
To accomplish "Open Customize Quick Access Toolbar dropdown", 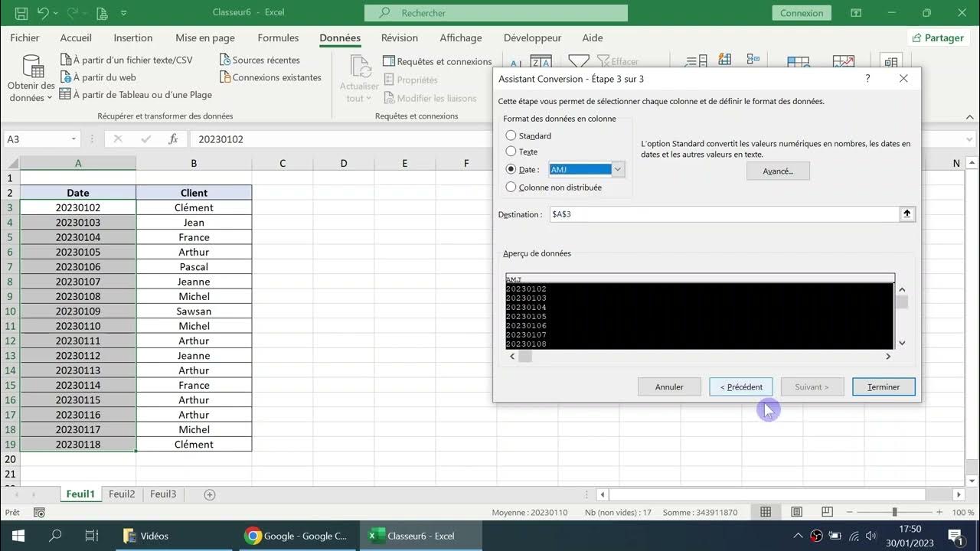I will point(124,13).
